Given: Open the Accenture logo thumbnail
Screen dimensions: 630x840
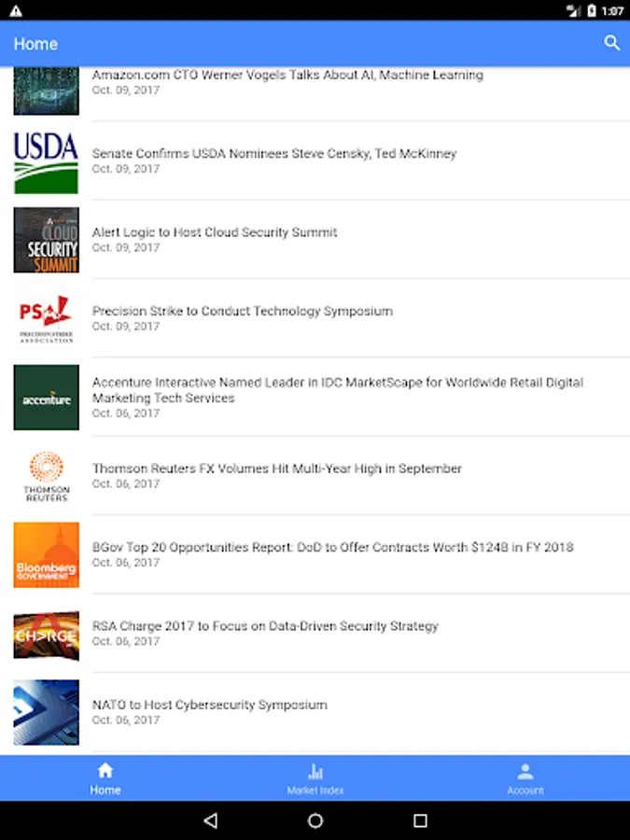Looking at the screenshot, I should (46, 398).
